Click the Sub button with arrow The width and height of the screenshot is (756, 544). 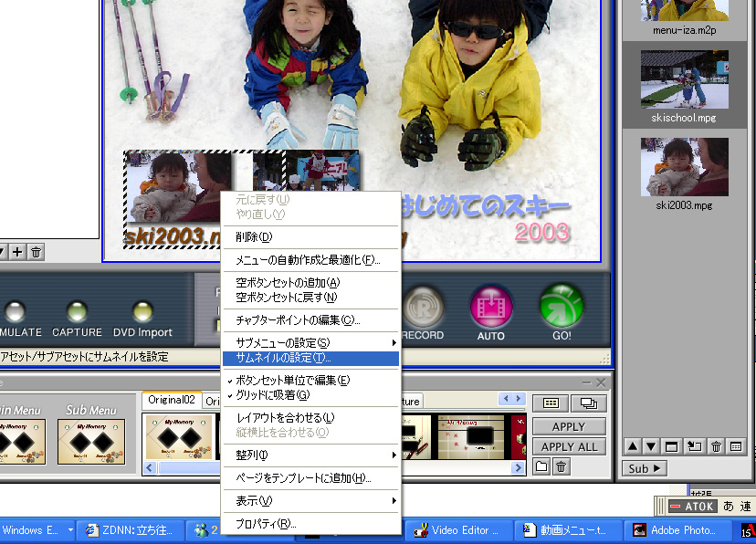pyautogui.click(x=644, y=468)
